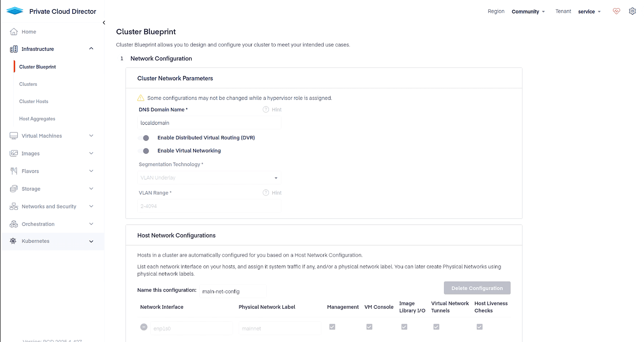The width and height of the screenshot is (644, 342).
Task: Open the Tenant service dropdown
Action: pos(589,11)
